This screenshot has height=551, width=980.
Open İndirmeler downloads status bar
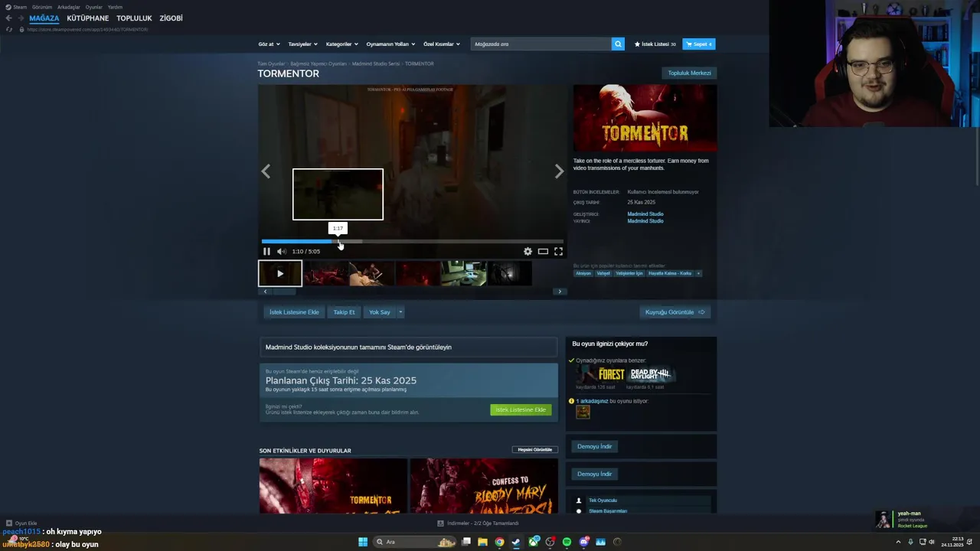479,523
